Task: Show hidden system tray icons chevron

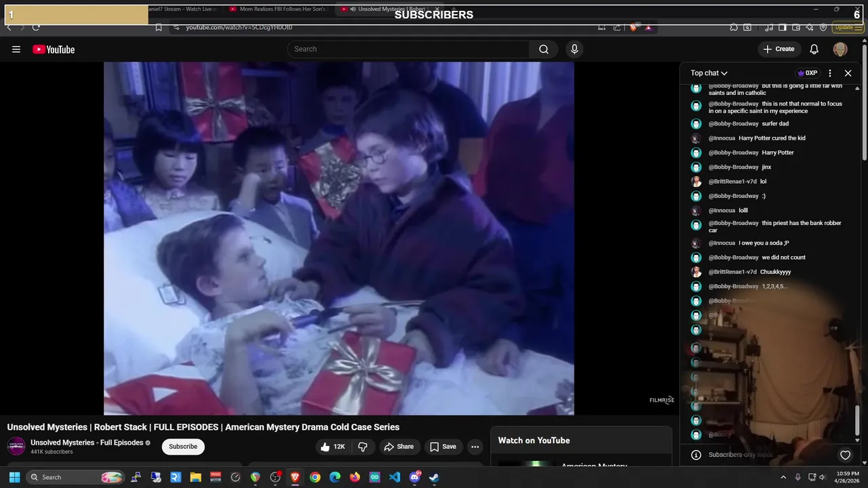Action: coord(783,477)
